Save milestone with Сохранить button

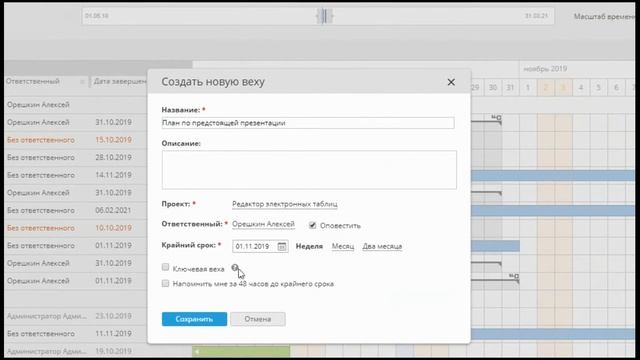(x=194, y=319)
